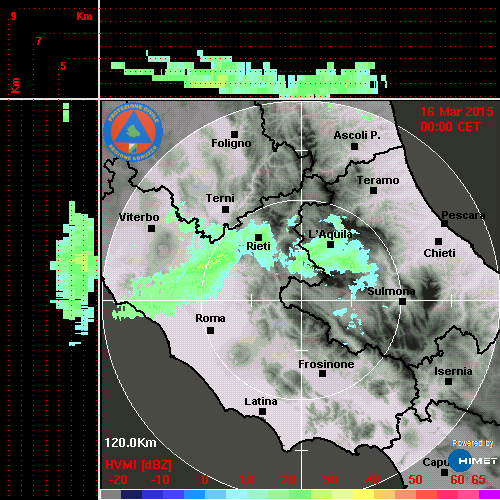Select the Roma city marker
This screenshot has height=500, width=500.
point(210,330)
